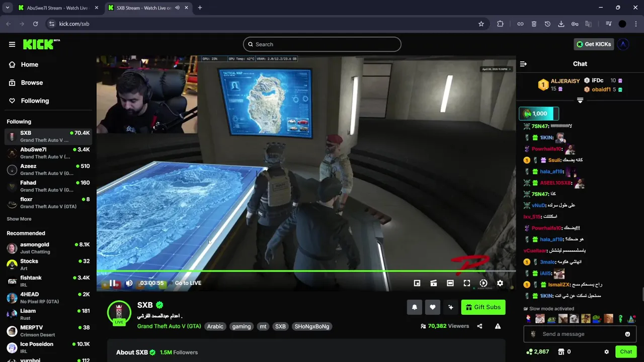Bookmark this page with star icon
Screen dimensions: 644x362
click(481, 24)
